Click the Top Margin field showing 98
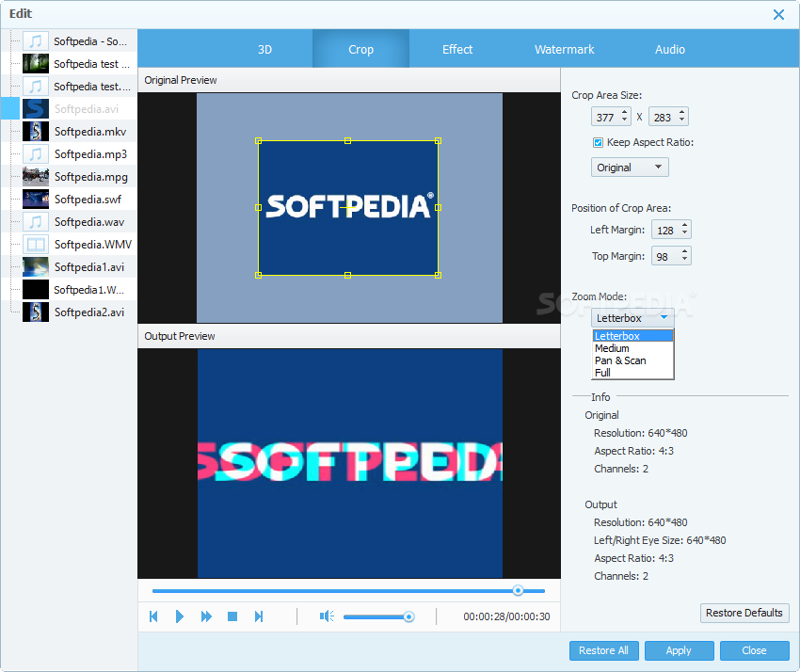Image resolution: width=800 pixels, height=672 pixels. [x=665, y=256]
